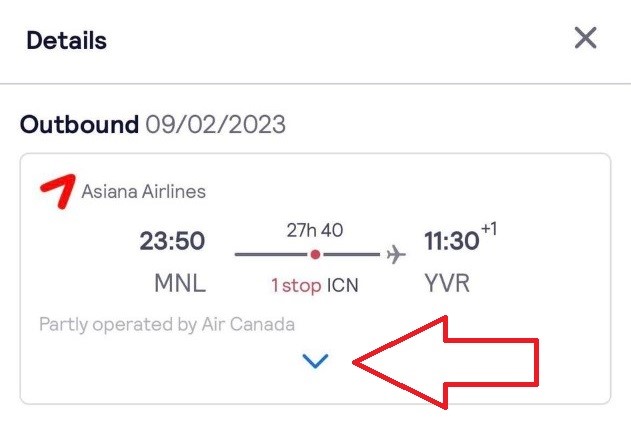
Task: Click the +1 next-day indicator
Action: tap(489, 229)
